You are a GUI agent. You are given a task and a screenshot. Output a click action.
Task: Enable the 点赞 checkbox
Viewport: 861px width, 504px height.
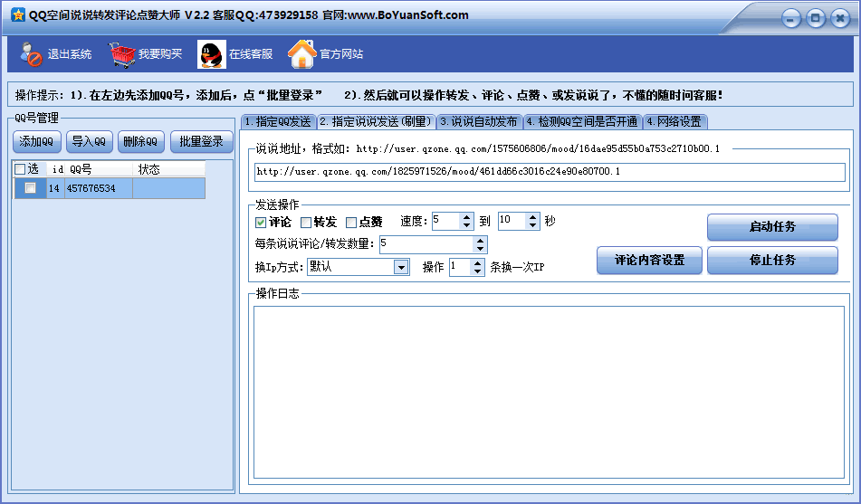pyautogui.click(x=351, y=223)
